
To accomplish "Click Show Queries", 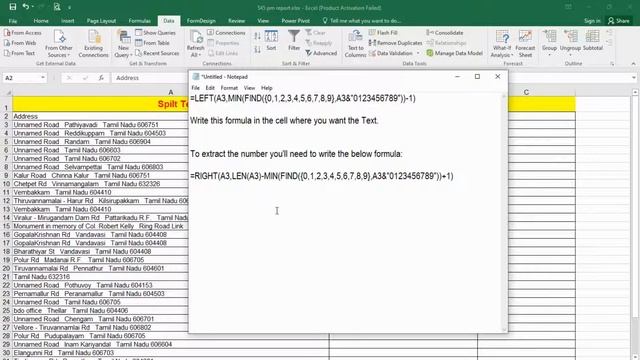I will 156,33.
